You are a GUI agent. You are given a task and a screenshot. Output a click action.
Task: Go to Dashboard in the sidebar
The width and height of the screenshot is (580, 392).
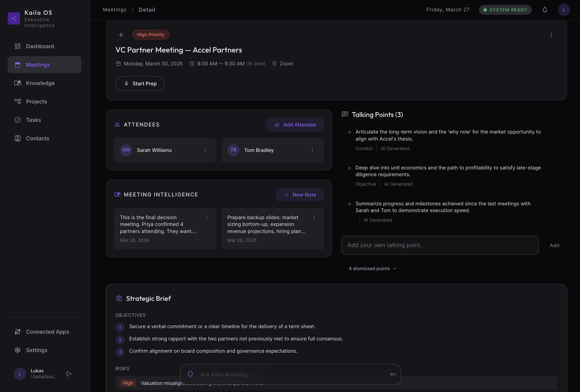pos(40,46)
